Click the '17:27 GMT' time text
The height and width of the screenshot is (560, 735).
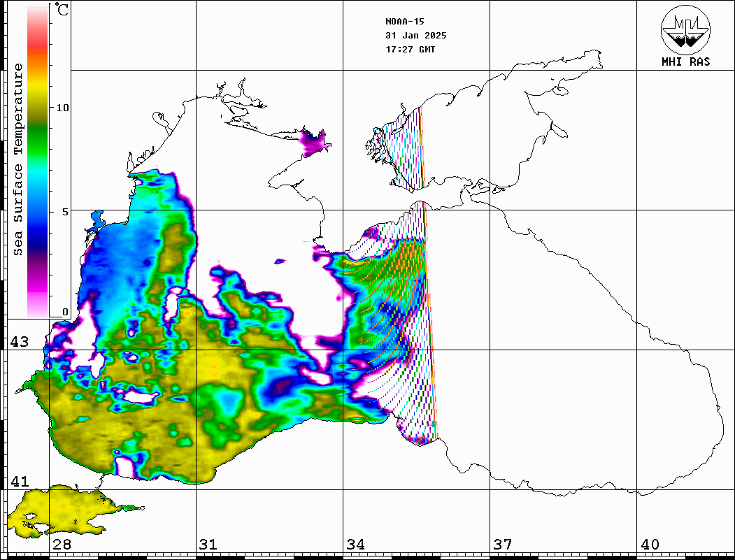(410, 50)
